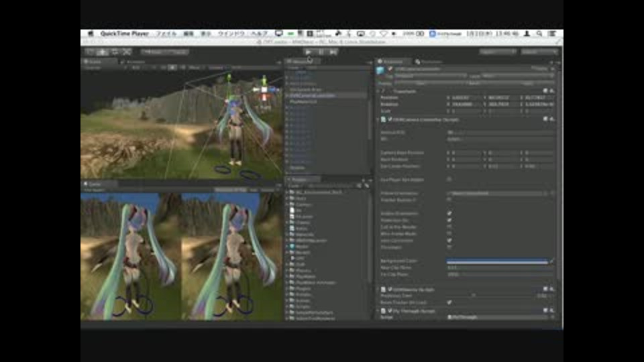Click the Pause button in Unity toolbar
644x362 pixels.
[x=321, y=52]
